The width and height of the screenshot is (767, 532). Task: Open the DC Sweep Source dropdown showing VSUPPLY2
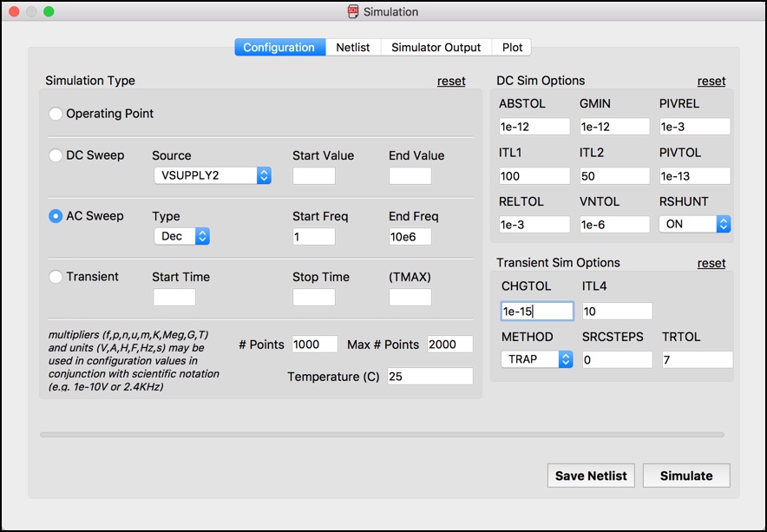pyautogui.click(x=213, y=175)
